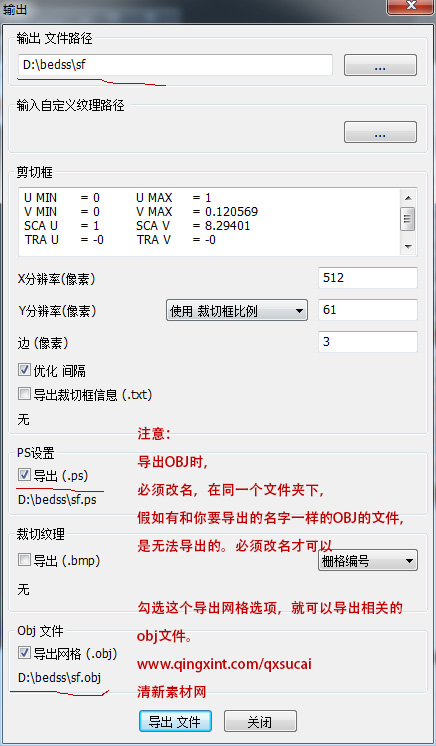
Task: Click scrollbar down arrow in clip frame box
Action: pyautogui.click(x=408, y=246)
